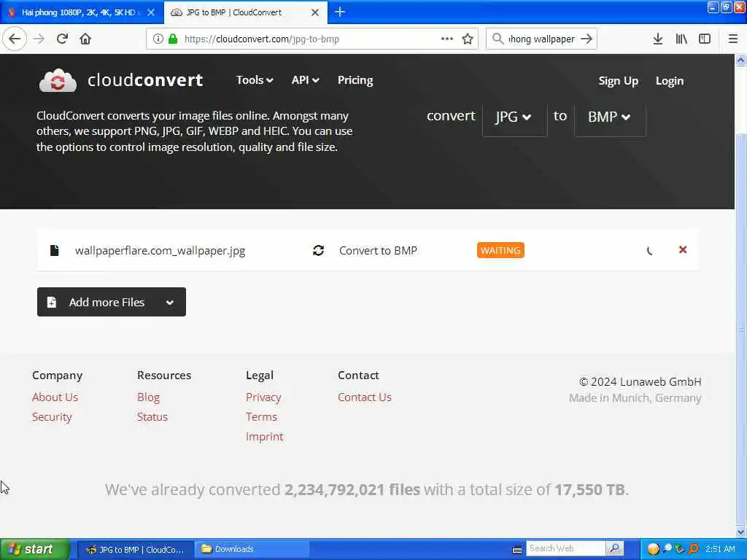
Task: Open the Library bookshelf icon
Action: (681, 39)
